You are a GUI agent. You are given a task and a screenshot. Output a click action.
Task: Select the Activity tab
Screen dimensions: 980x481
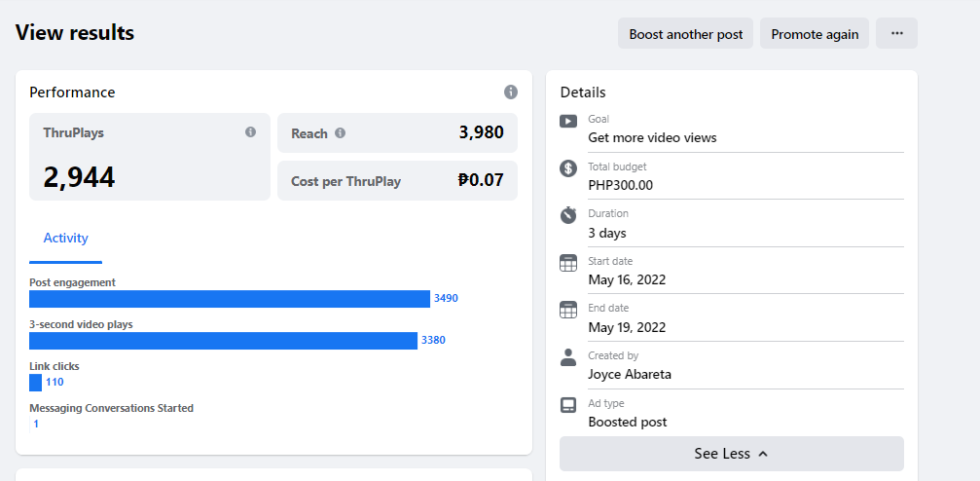coord(65,239)
